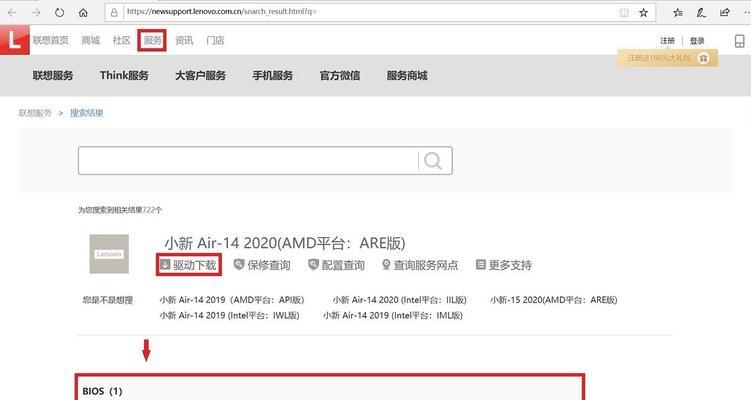
Task: Add page to favorites star icon
Action: [643, 12]
